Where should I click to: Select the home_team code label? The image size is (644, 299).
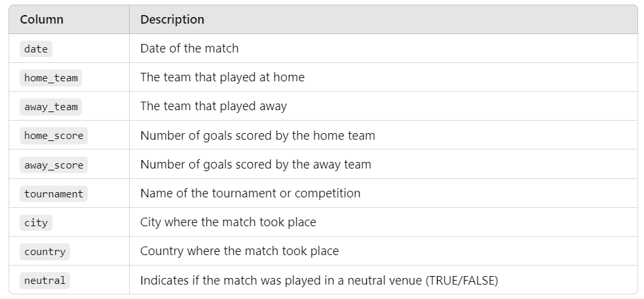(51, 78)
